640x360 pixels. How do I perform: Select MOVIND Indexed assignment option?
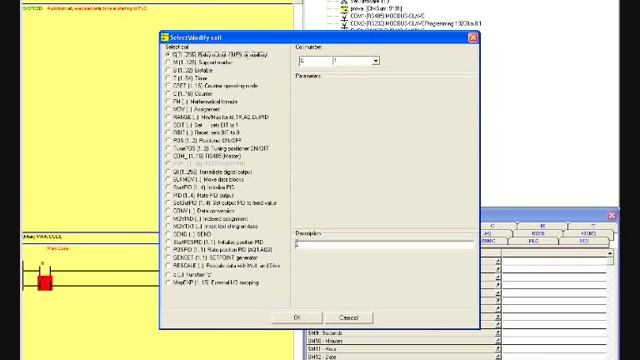tap(168, 219)
